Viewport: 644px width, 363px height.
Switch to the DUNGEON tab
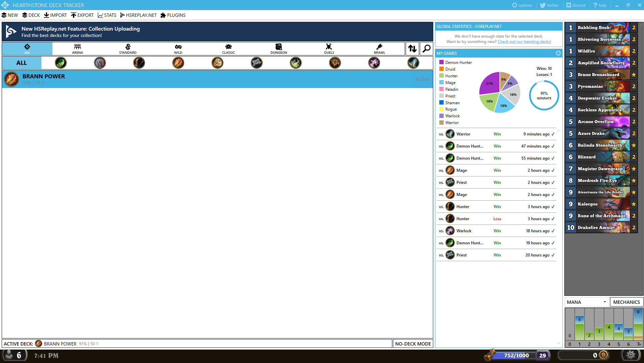click(x=279, y=49)
